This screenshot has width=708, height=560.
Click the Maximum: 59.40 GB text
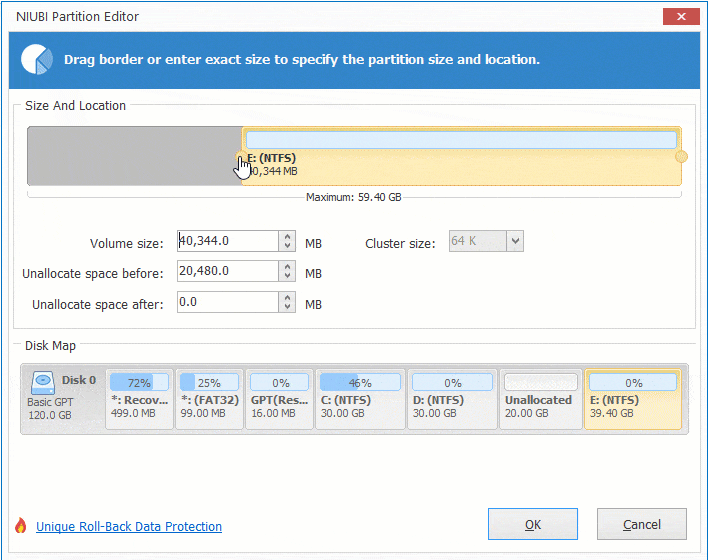pos(354,197)
